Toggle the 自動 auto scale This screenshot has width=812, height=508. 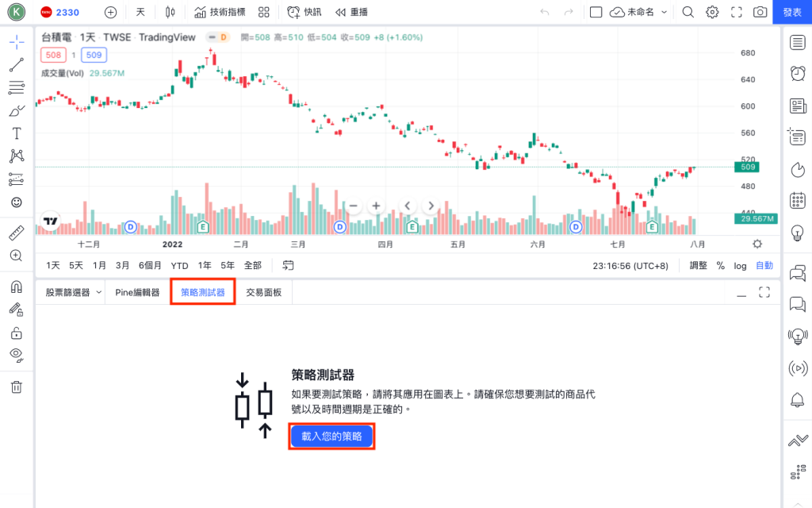(x=764, y=265)
